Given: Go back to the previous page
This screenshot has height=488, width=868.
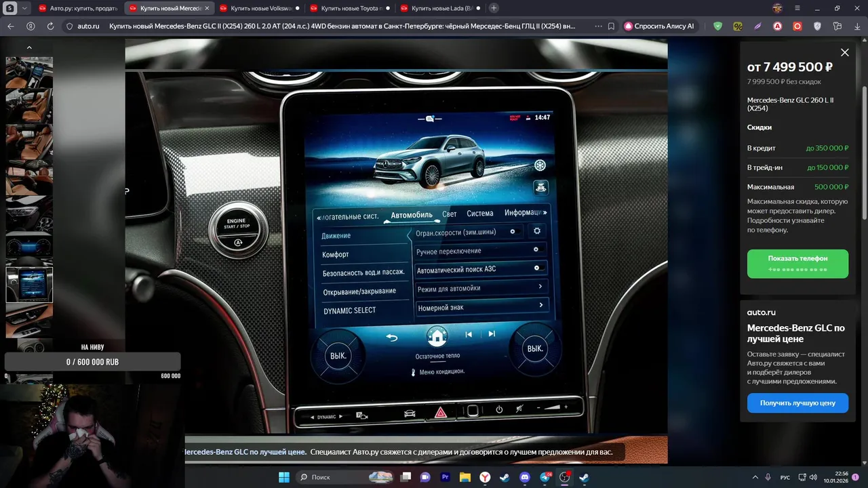Looking at the screenshot, I should (x=10, y=26).
